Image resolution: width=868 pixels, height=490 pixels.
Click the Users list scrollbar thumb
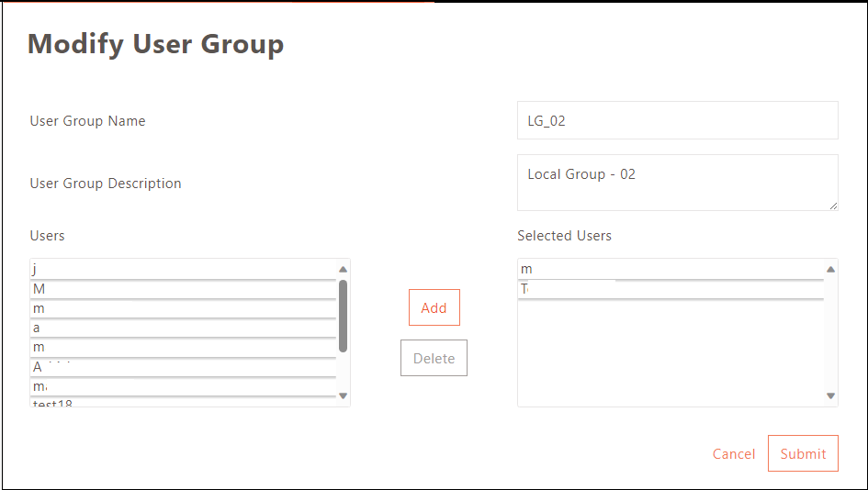point(343,316)
